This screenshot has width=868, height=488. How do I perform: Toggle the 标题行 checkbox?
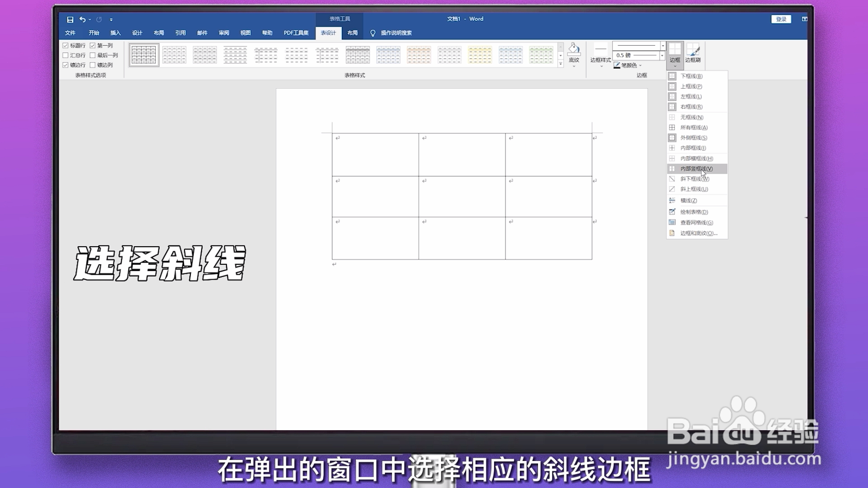[66, 46]
